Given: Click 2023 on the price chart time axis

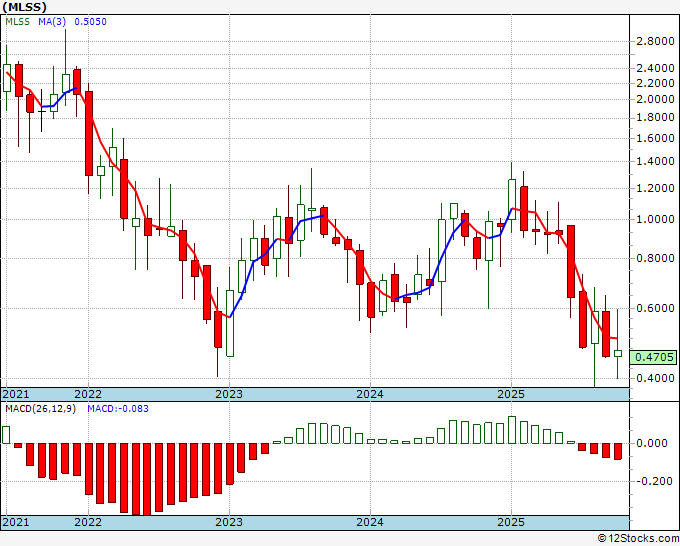Looking at the screenshot, I should [229, 394].
